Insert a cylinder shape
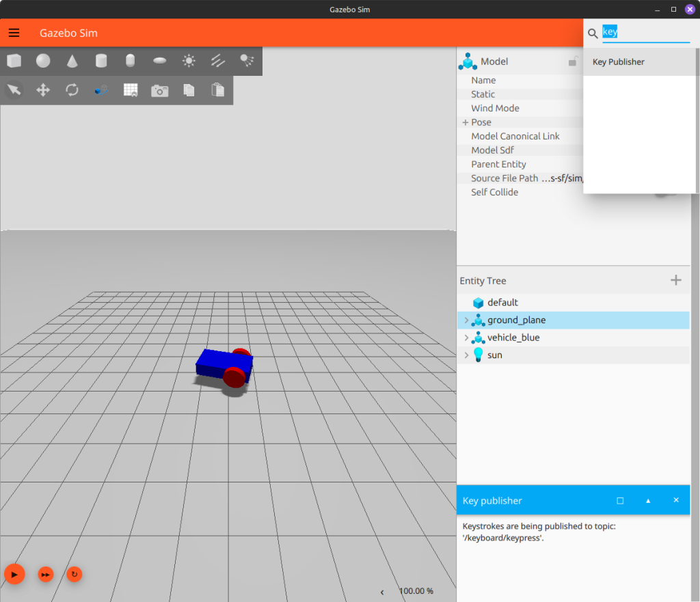 click(101, 61)
